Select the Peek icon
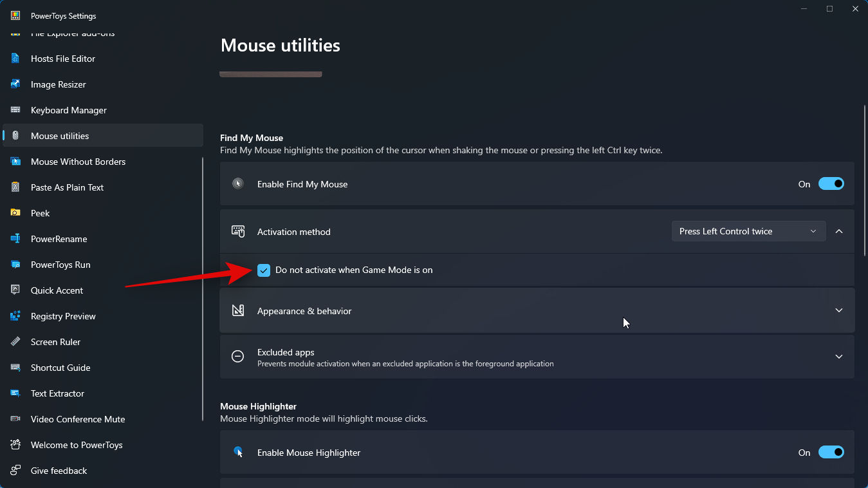This screenshot has height=488, width=868. 15,213
